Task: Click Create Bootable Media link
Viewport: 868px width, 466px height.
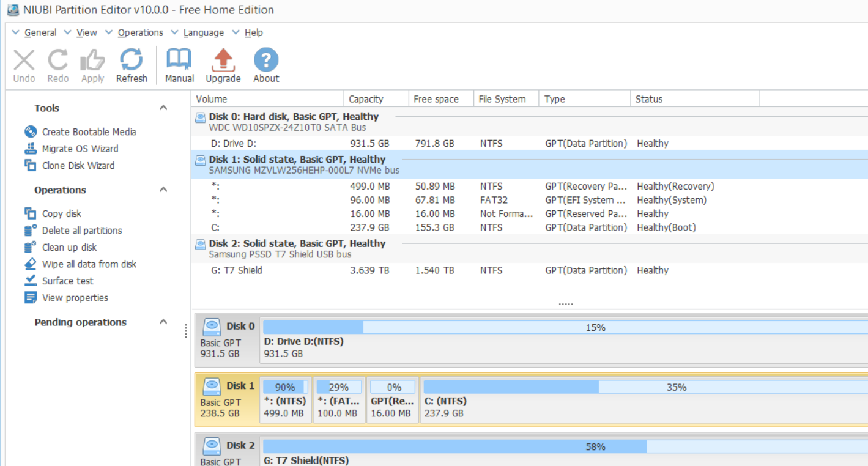Action: 89,131
